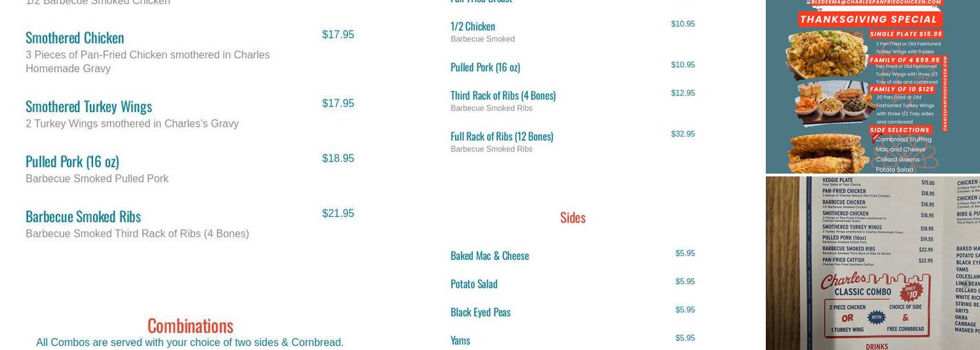
Task: Click the Black Eyed Peas side
Action: point(480,312)
